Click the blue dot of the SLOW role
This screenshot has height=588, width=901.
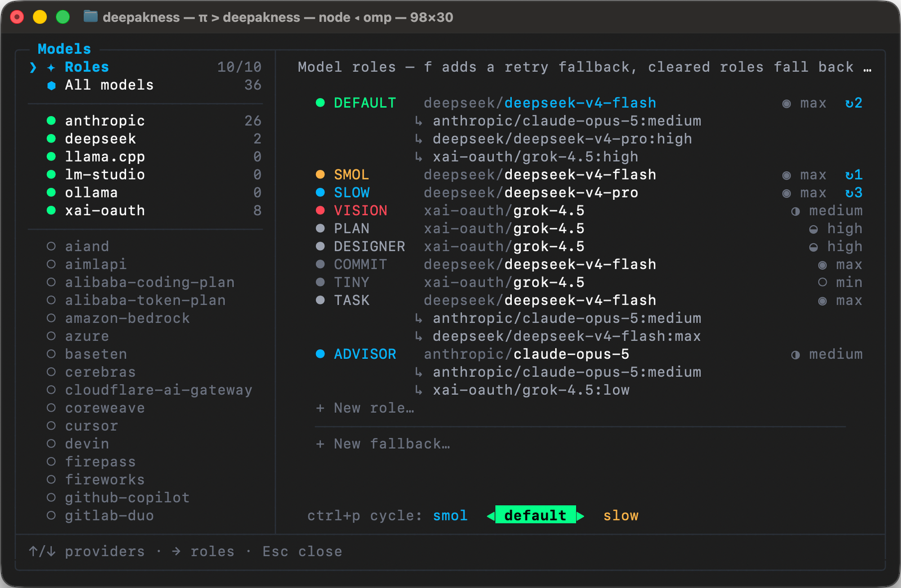(320, 193)
